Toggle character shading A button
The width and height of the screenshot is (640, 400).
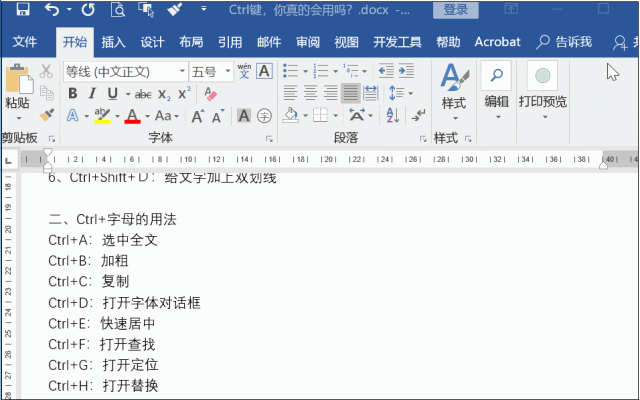pyautogui.click(x=244, y=116)
